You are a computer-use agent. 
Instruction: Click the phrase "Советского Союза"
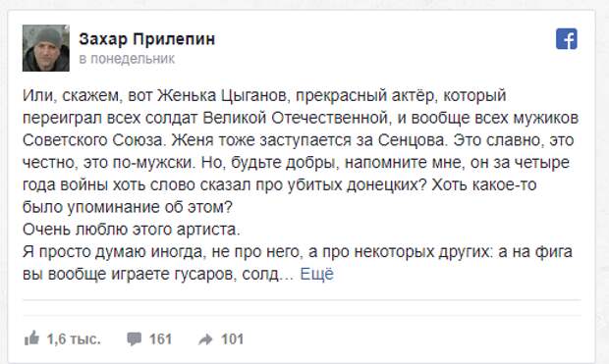(94, 140)
